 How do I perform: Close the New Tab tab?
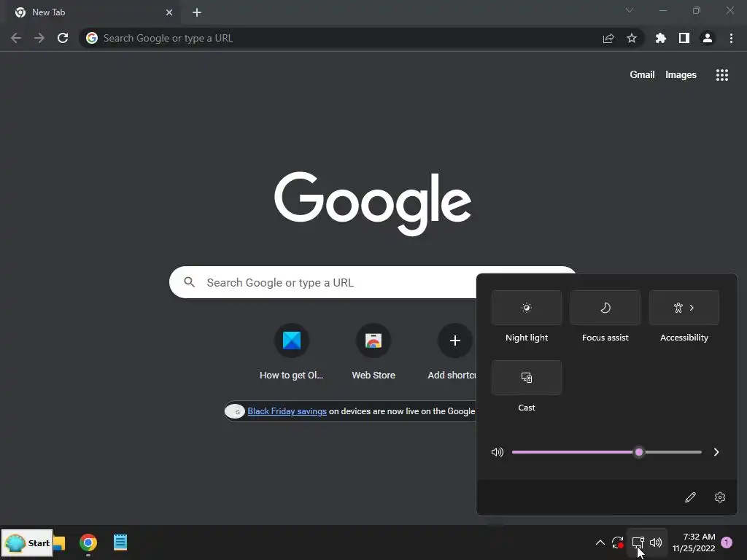169,12
